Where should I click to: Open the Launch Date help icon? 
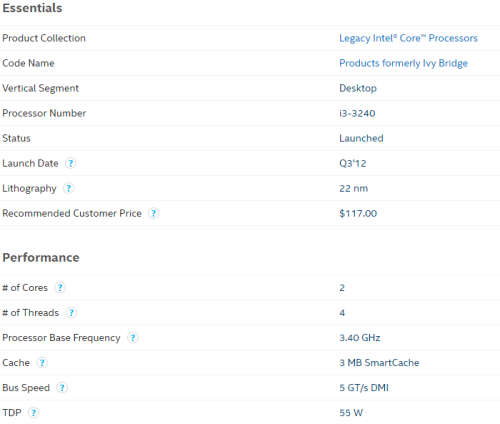(x=70, y=163)
